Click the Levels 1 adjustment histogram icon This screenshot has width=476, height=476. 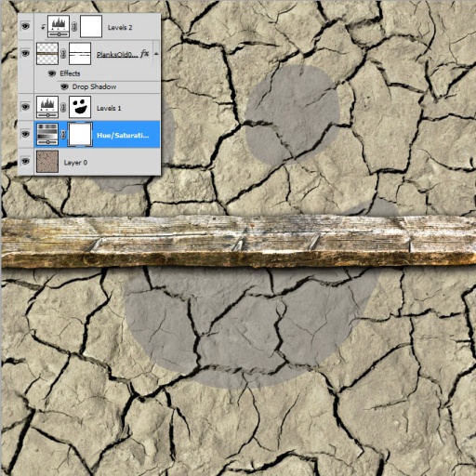coord(47,107)
